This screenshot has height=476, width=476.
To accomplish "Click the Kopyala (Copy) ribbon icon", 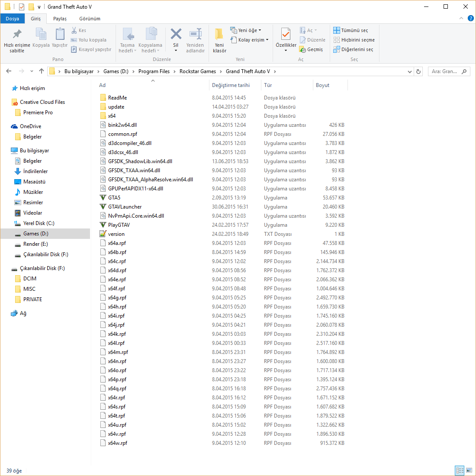I will point(41,39).
